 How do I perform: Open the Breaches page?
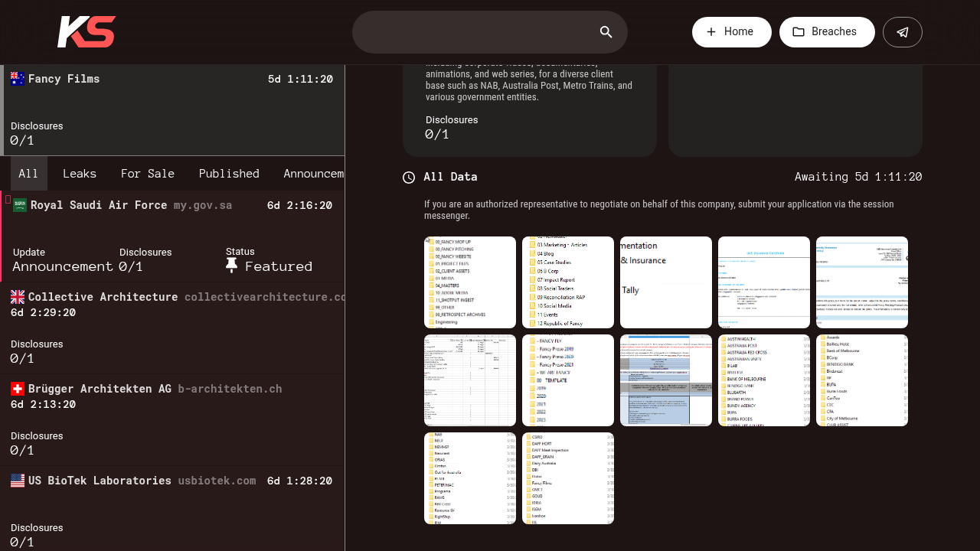827,32
